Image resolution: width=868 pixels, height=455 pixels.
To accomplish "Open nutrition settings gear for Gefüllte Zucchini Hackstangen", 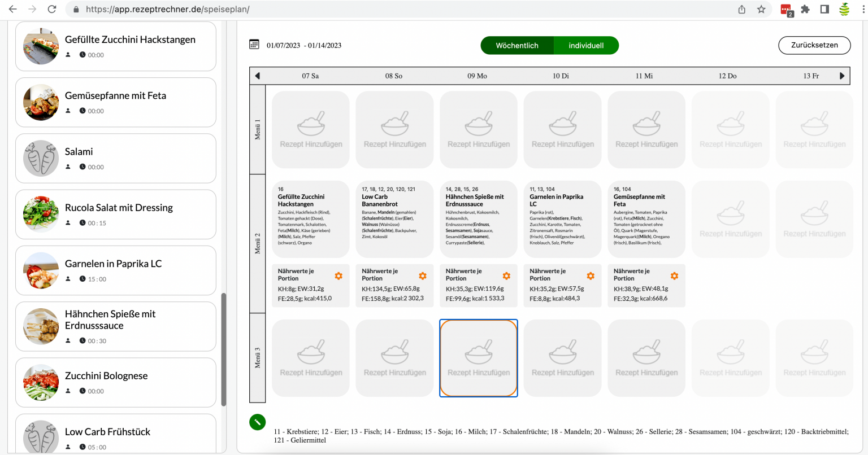I will pyautogui.click(x=338, y=276).
